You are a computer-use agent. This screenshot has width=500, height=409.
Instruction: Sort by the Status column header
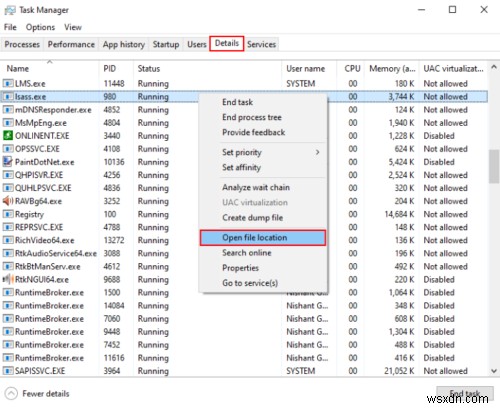207,69
